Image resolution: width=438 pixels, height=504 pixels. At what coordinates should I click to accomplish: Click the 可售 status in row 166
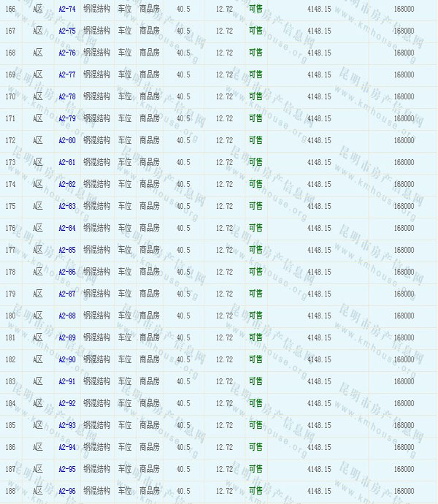255,9
